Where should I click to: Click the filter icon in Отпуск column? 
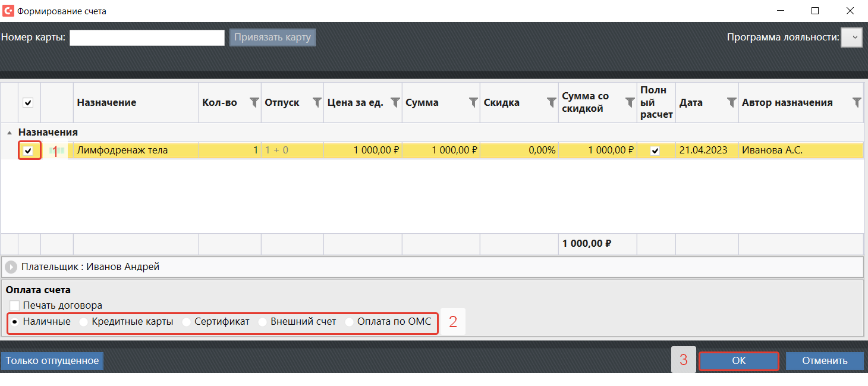point(317,102)
